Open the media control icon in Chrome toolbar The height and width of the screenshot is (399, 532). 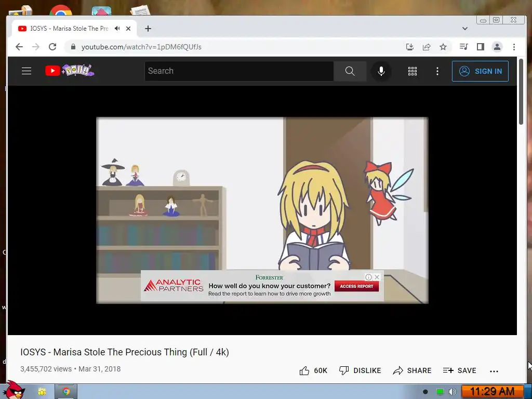[463, 47]
